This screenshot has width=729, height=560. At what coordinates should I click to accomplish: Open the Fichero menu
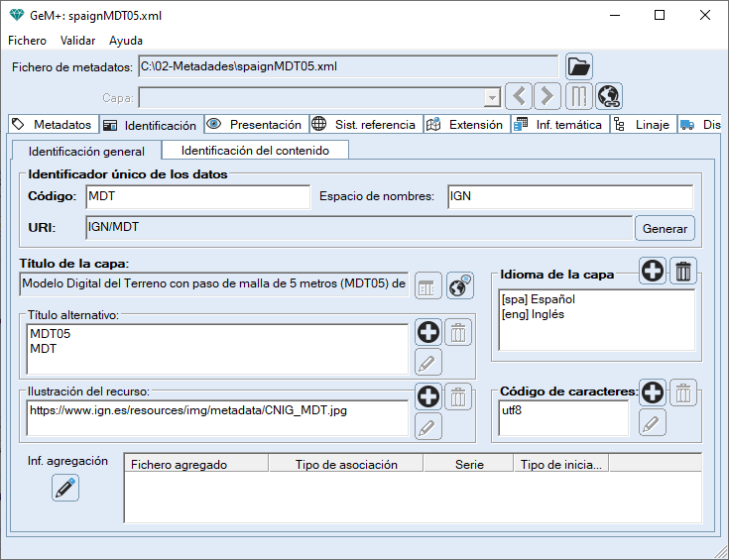tap(28, 41)
